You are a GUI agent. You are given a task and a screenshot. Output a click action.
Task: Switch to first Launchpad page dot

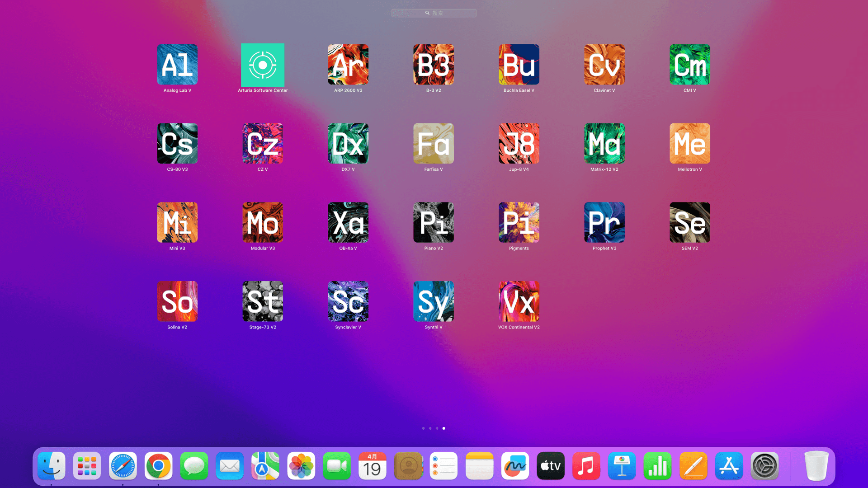tap(423, 428)
